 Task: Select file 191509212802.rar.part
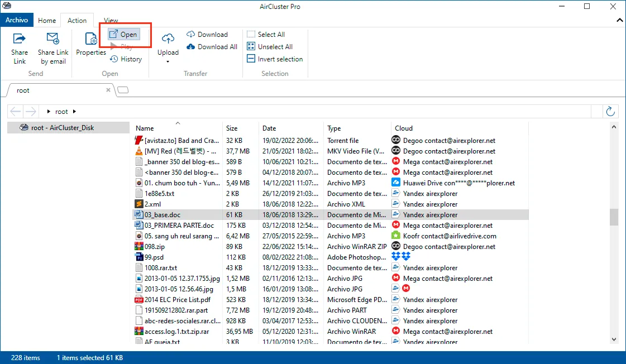(176, 310)
